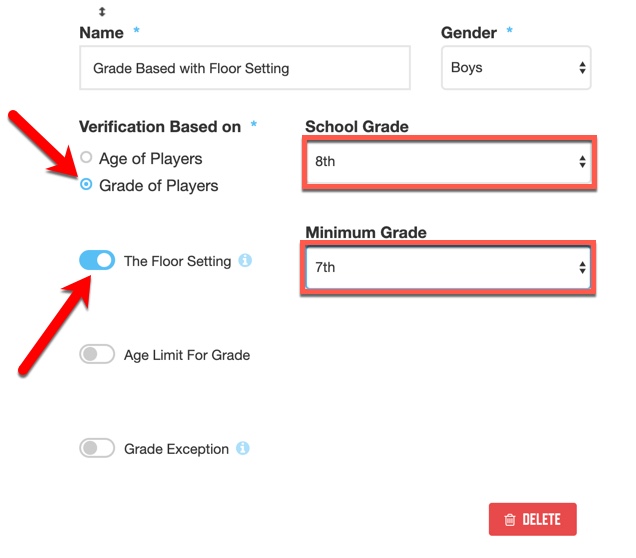This screenshot has height=558, width=636.
Task: Click into the Name text field
Action: click(245, 68)
